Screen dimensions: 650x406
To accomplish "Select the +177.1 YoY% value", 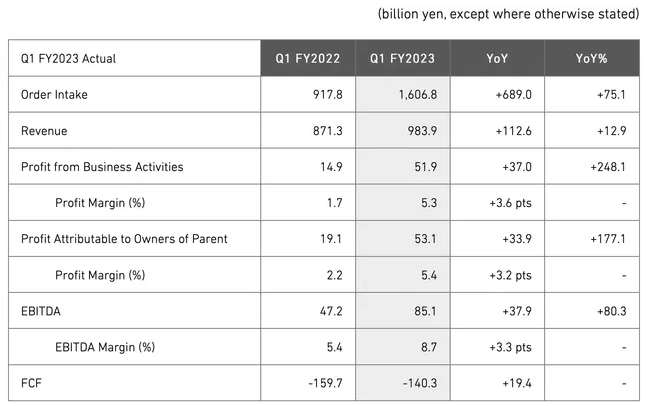I will 608,238.
